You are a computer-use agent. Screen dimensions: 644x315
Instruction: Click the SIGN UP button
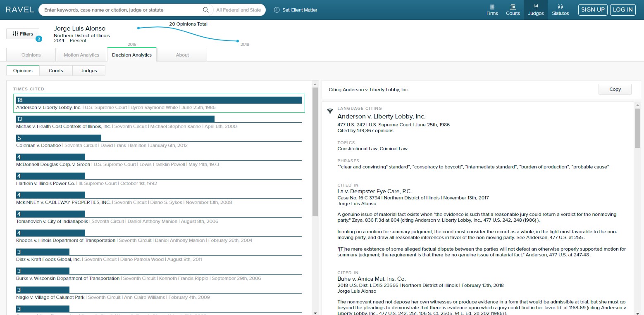[x=593, y=10]
